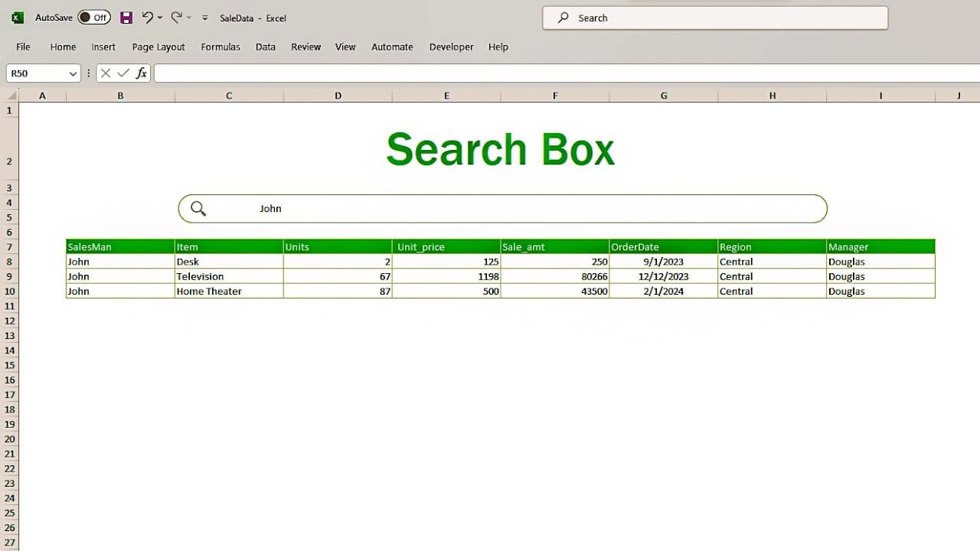Click the search box containing John
The image size is (980, 551).
502,208
